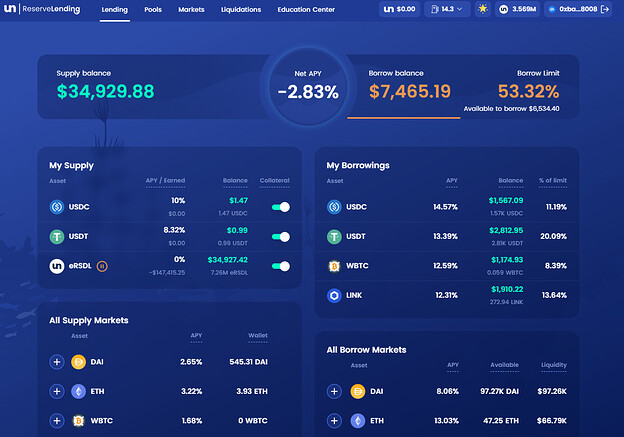This screenshot has width=624, height=437.
Task: Click the orange paused icon beside eRSDL
Action: click(x=102, y=266)
